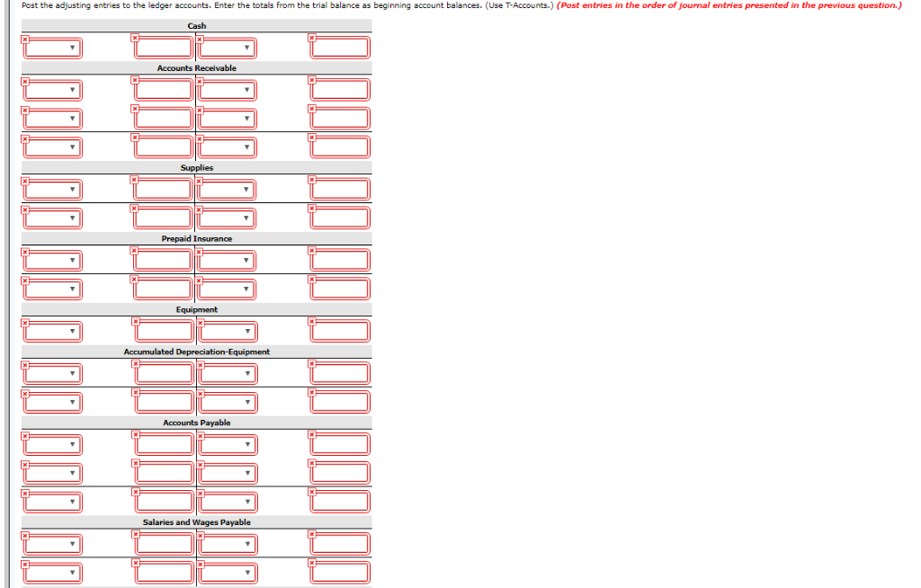Click Accounts Receivable second-row credit amount field

click(340, 119)
